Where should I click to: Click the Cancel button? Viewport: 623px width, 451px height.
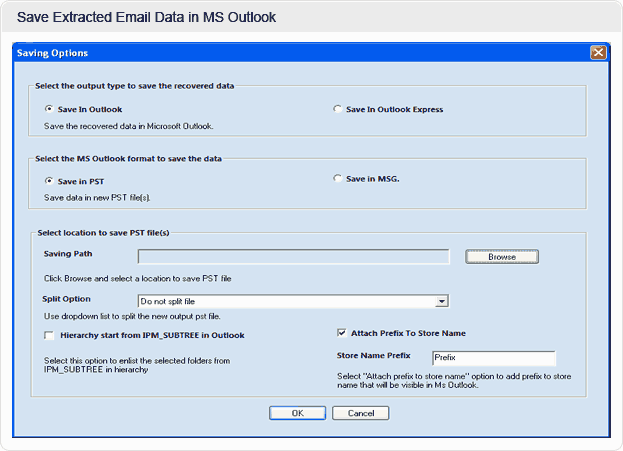(x=360, y=413)
